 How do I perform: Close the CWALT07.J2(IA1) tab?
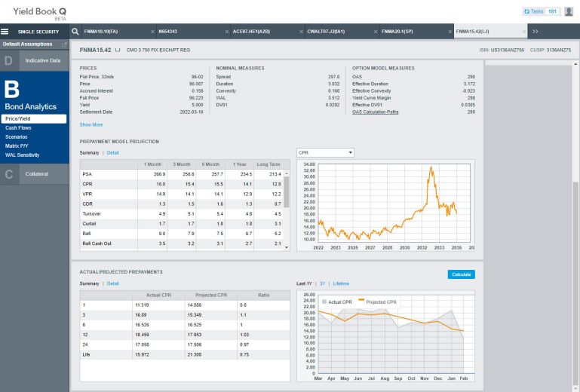click(x=376, y=32)
